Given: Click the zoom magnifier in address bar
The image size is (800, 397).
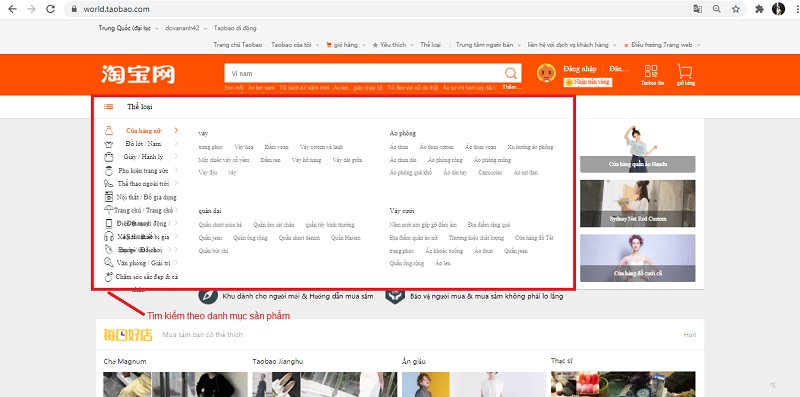Looking at the screenshot, I should 717,9.
